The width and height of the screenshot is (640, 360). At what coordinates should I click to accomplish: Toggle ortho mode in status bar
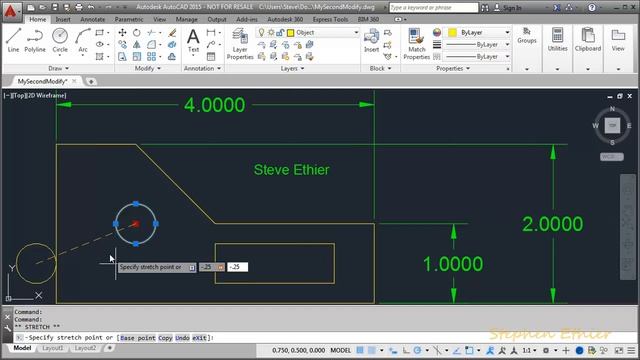[x=406, y=350]
